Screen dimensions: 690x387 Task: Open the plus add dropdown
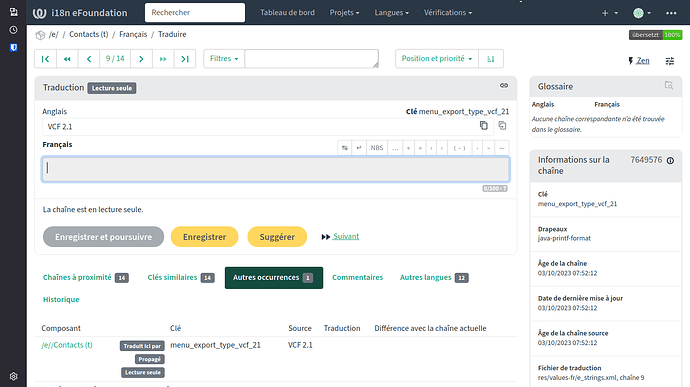pos(609,13)
